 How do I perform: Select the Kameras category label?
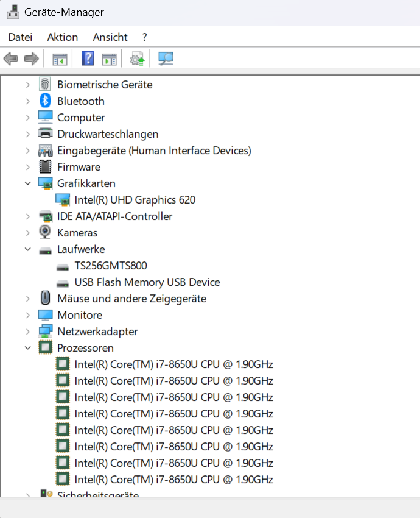click(x=77, y=233)
